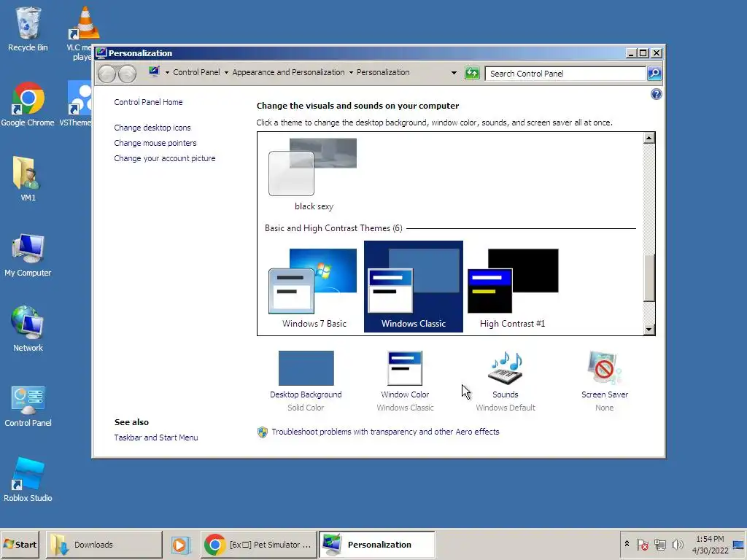Image resolution: width=747 pixels, height=560 pixels.
Task: Click the back navigation arrow
Action: 107,74
